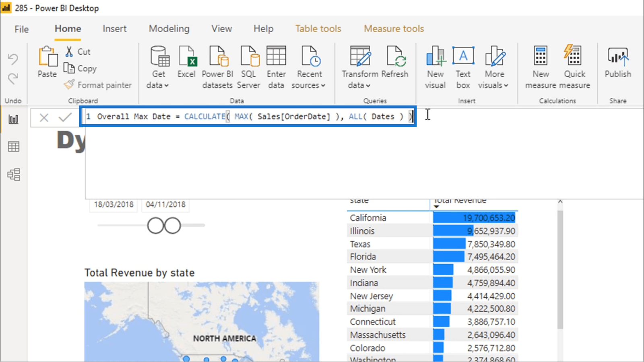Switch to Data view in sidebar

(x=14, y=146)
